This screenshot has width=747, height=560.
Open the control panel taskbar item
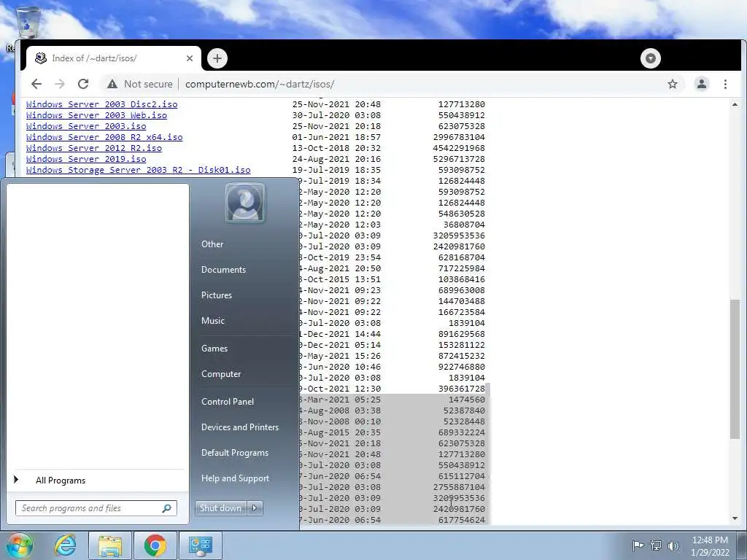click(201, 545)
